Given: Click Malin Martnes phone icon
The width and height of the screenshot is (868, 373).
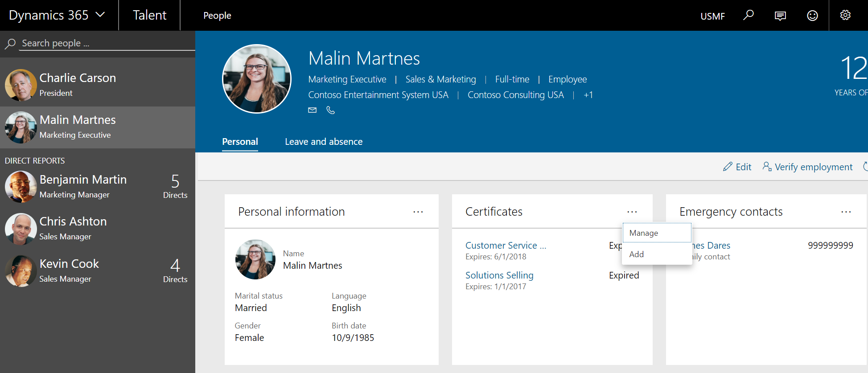Looking at the screenshot, I should click(x=330, y=110).
